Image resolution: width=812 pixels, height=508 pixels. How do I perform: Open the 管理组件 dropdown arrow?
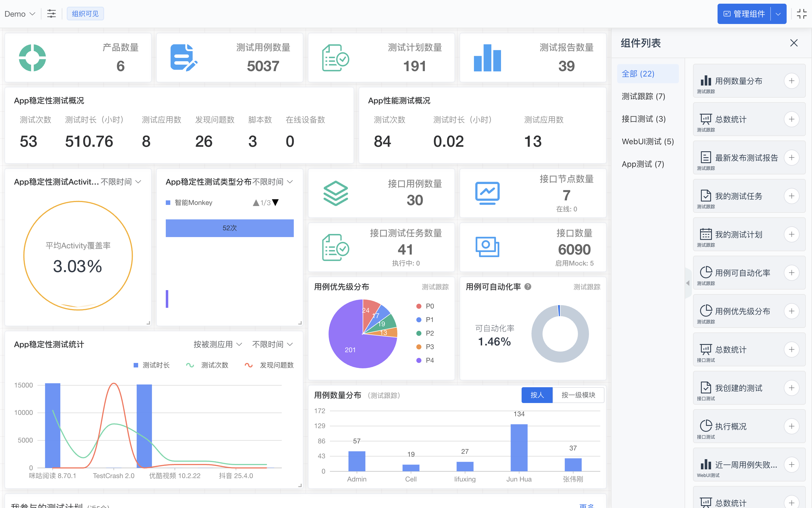coord(778,14)
